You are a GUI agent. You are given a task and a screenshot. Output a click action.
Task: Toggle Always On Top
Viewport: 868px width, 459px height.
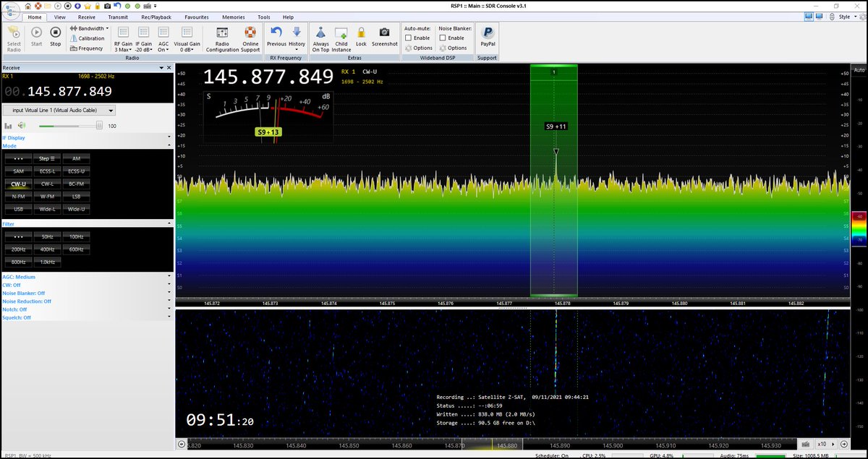(320, 39)
